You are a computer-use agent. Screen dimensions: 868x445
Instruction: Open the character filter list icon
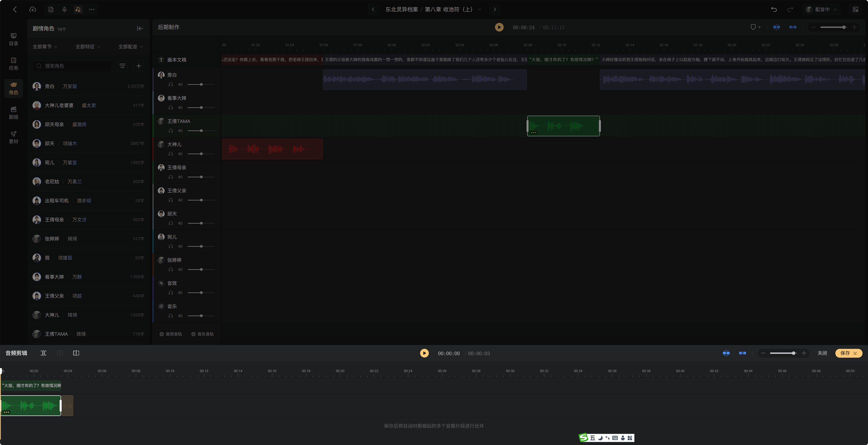point(122,66)
